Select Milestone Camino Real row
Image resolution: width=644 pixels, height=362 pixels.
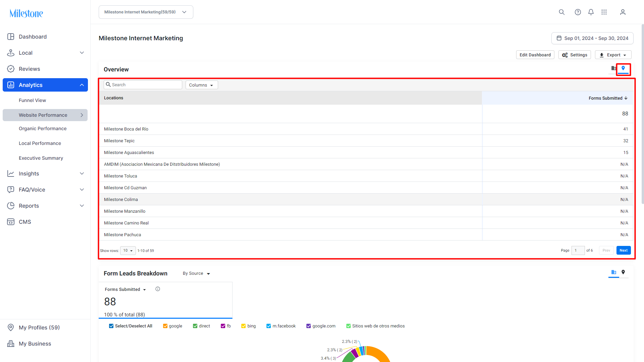click(366, 223)
